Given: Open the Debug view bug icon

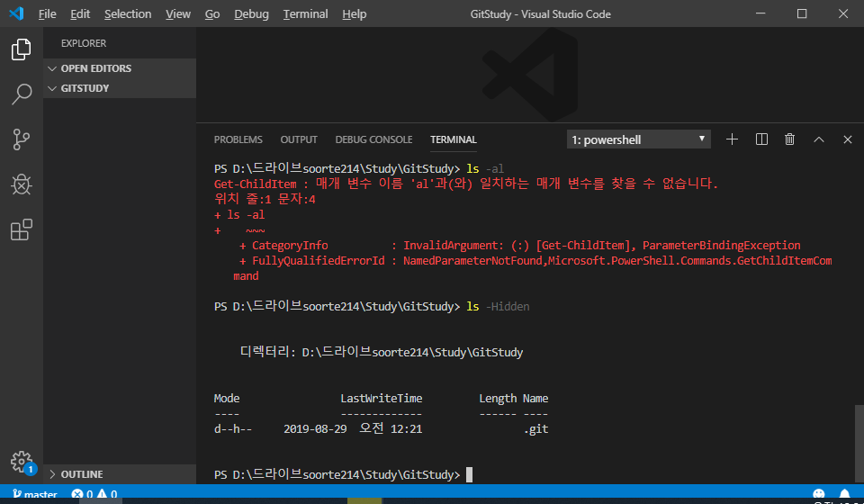Looking at the screenshot, I should tap(21, 184).
